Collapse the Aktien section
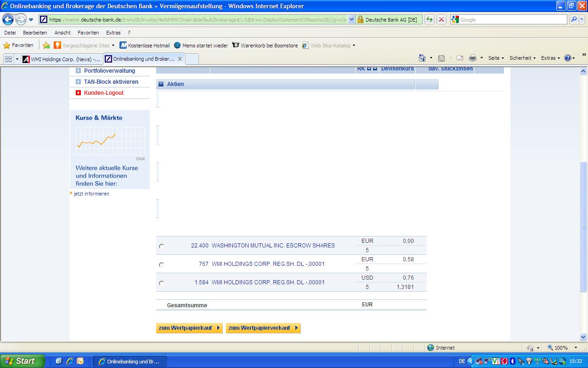Screen dimensions: 588x368 click(x=161, y=84)
